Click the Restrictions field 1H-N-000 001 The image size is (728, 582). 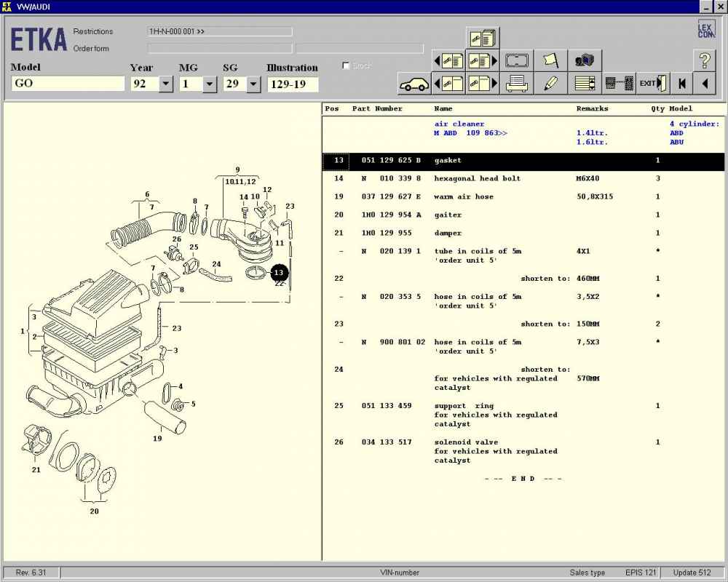(220, 31)
